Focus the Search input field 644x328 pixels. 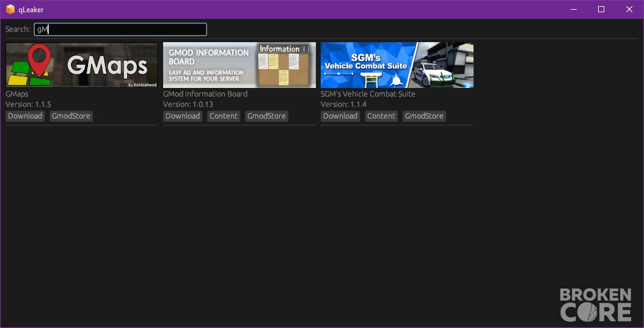[x=120, y=29]
